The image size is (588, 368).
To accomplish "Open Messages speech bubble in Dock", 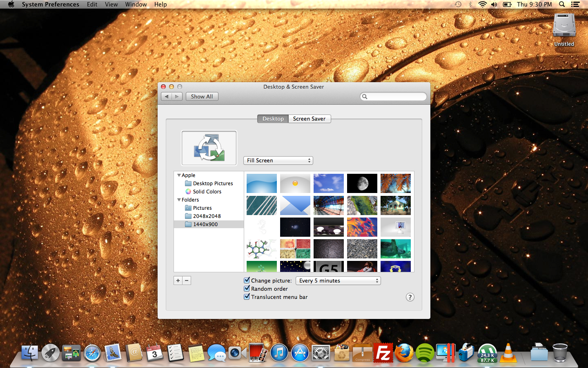I will pos(216,352).
